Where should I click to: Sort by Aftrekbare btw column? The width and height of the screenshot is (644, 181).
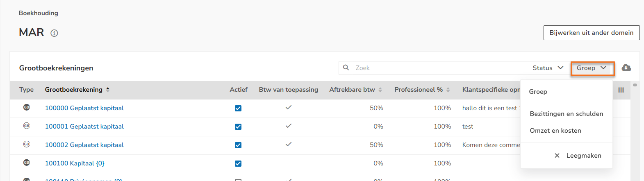(355, 90)
